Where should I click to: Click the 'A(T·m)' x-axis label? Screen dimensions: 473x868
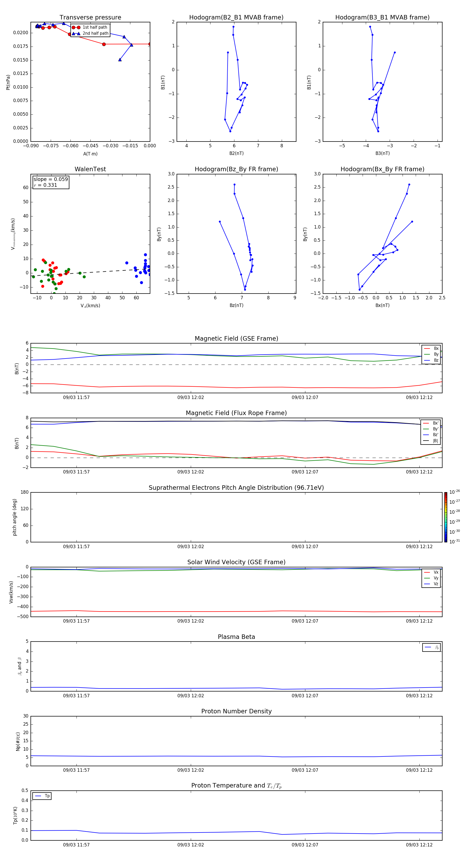point(90,154)
